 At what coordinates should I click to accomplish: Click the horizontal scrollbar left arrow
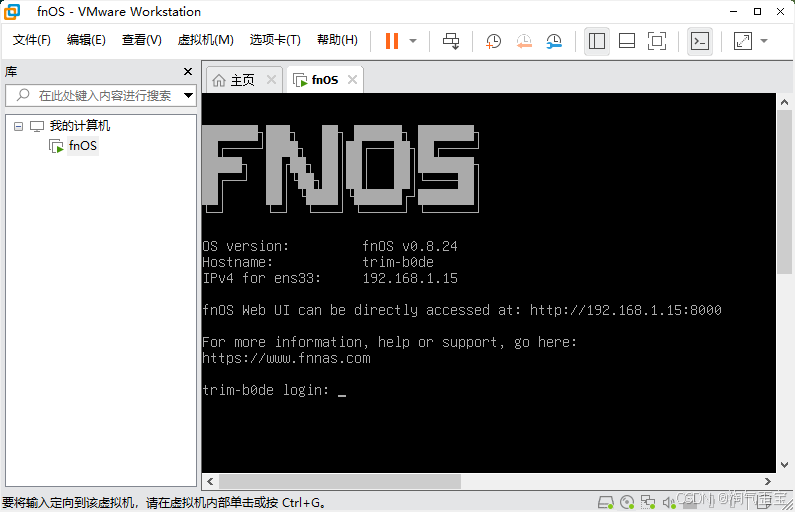(x=210, y=481)
